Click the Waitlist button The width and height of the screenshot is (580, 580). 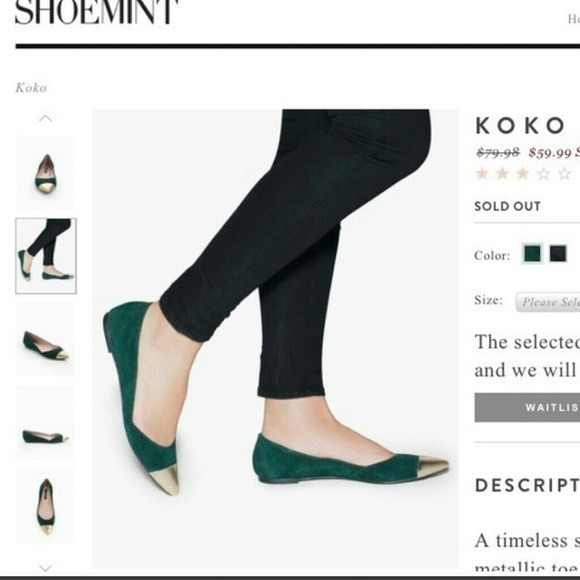pos(527,408)
